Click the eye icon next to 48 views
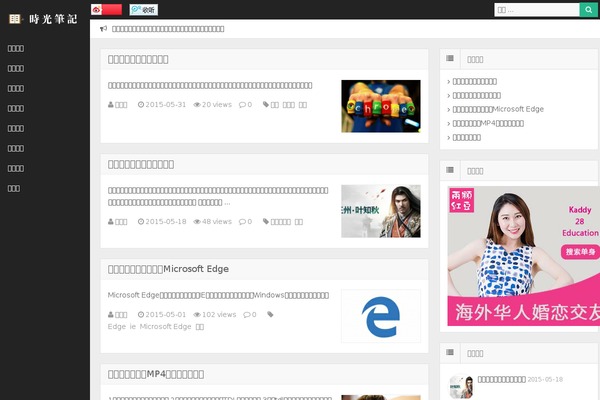 197,222
